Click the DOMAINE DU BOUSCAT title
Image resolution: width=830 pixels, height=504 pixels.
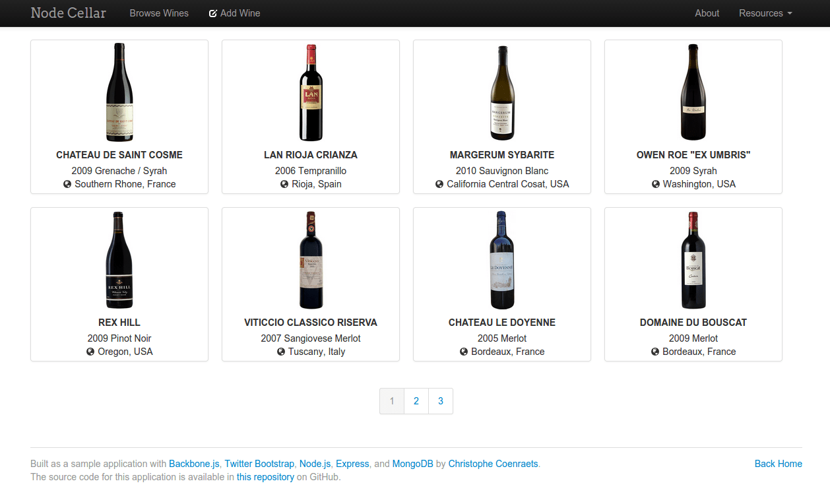pos(693,323)
